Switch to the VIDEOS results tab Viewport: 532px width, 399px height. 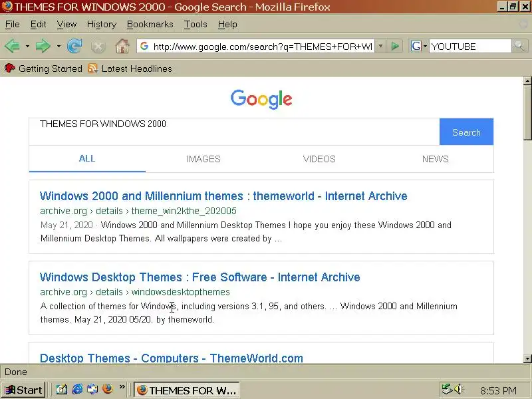click(319, 159)
